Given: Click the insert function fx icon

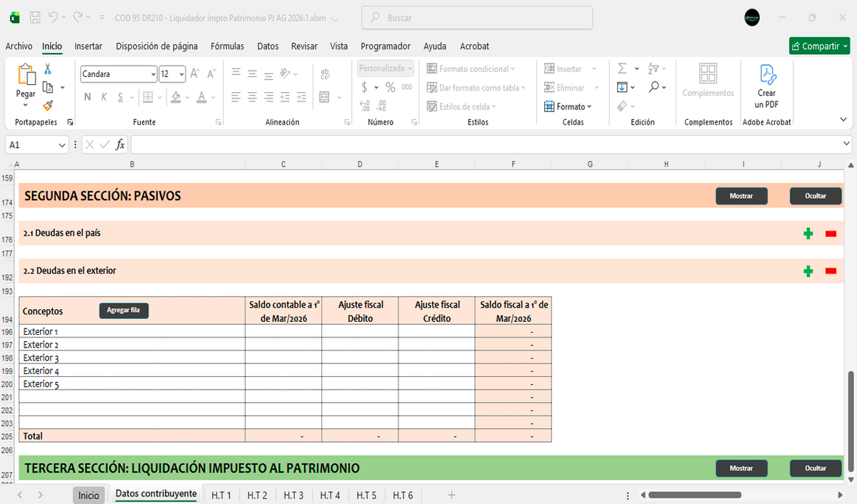Looking at the screenshot, I should click(x=121, y=145).
